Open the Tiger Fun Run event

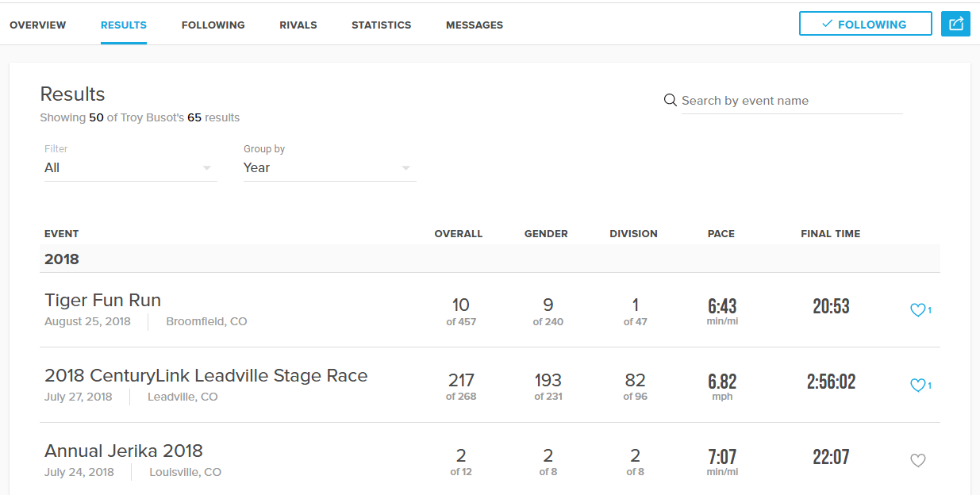tap(103, 301)
